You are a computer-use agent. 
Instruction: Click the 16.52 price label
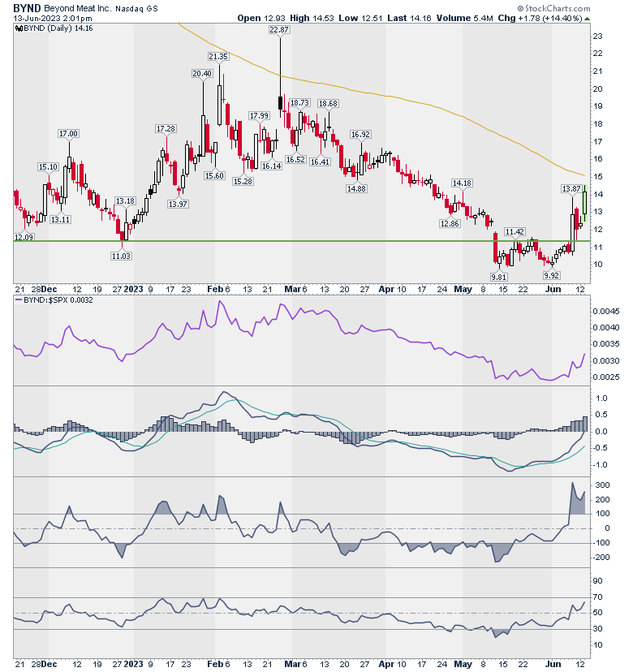295,159
